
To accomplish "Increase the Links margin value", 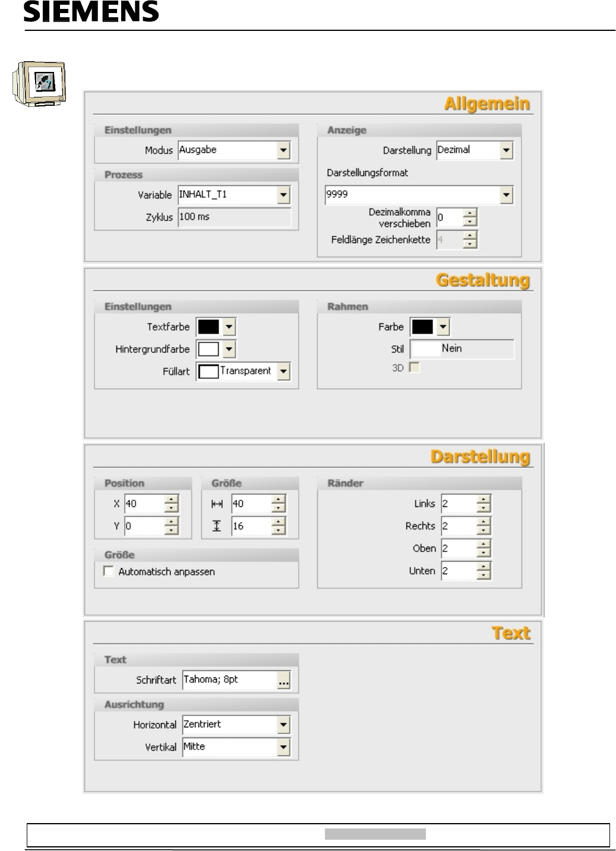I will [x=484, y=500].
